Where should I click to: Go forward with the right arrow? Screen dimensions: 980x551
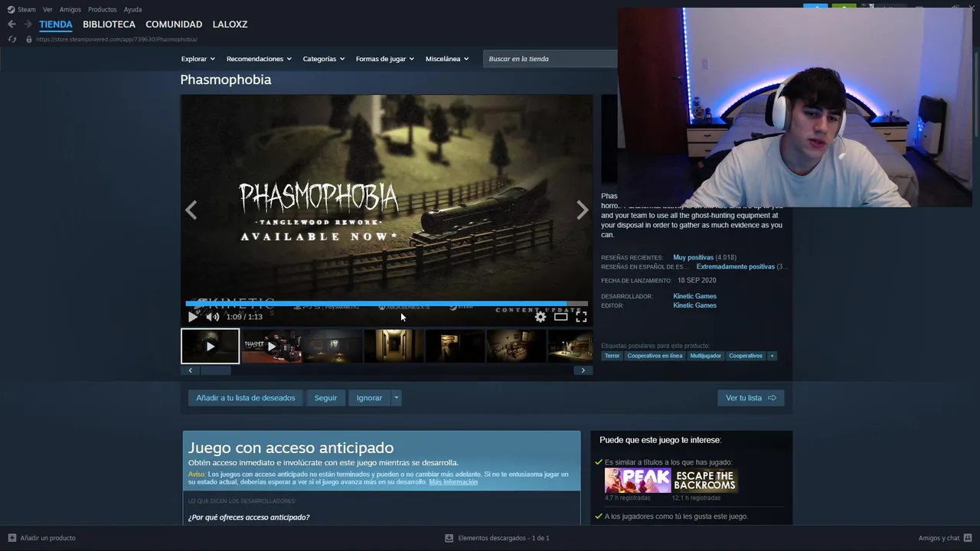(x=28, y=24)
